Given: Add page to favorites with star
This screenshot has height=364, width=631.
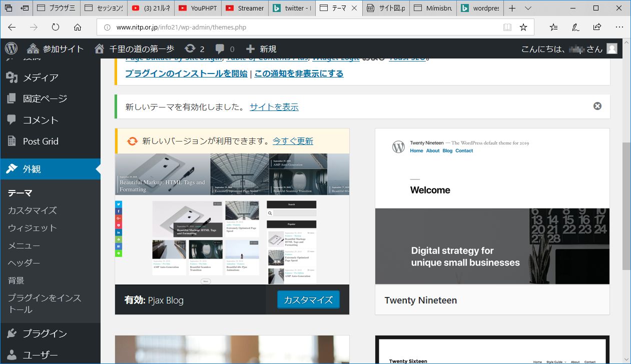Looking at the screenshot, I should point(523,27).
